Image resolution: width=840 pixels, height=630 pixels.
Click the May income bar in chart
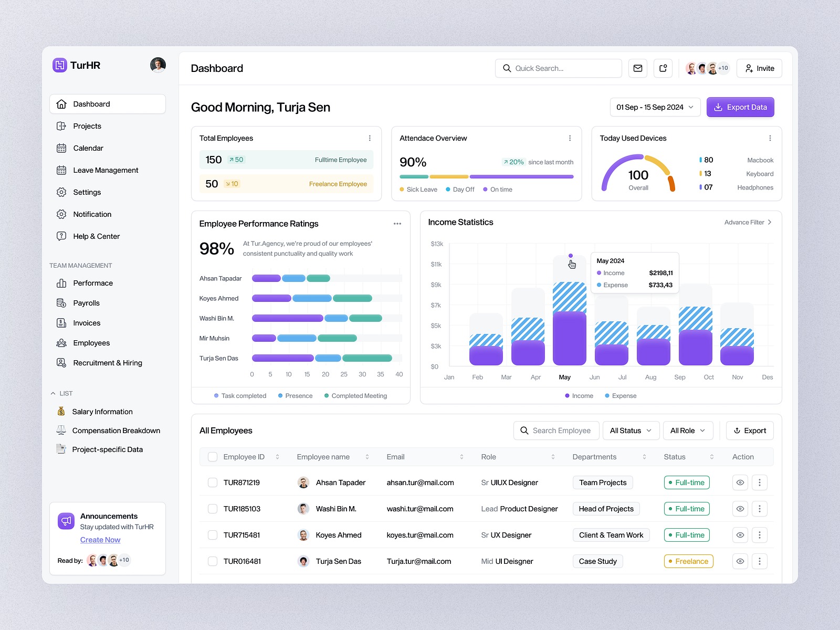[x=569, y=338]
